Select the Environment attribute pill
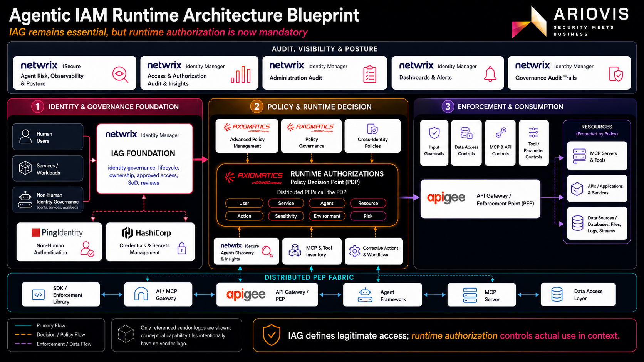Screen dimensions: 644x362 click(x=327, y=216)
